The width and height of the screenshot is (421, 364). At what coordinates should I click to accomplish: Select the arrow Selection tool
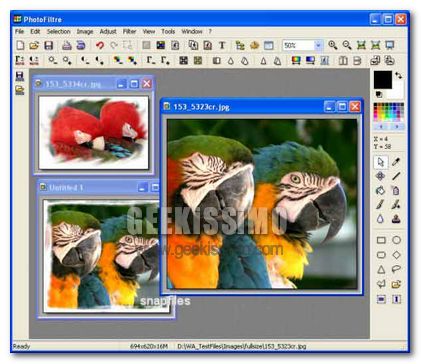pos(381,162)
